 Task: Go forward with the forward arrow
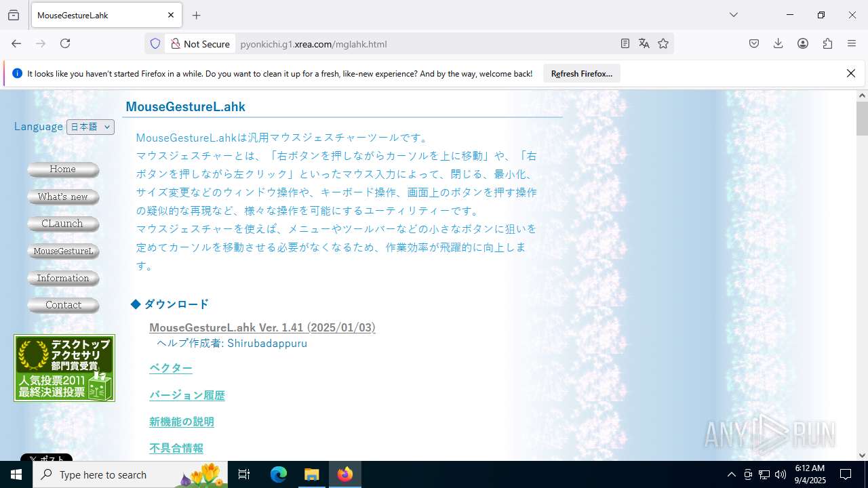(x=41, y=43)
